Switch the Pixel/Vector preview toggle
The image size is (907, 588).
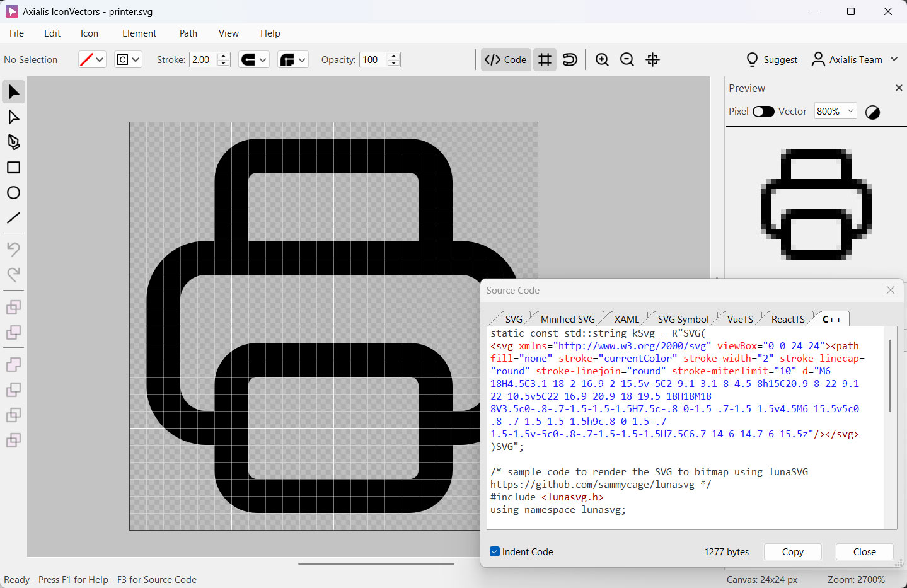763,112
